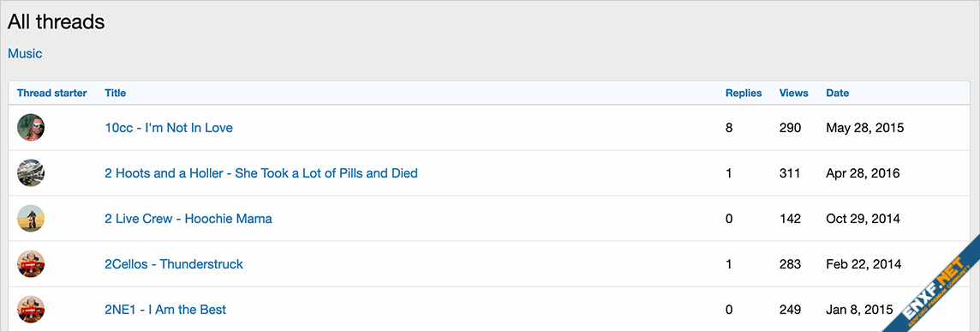Click avatar beside 2 Live Crew thread
This screenshot has width=980, height=332.
click(x=31, y=219)
